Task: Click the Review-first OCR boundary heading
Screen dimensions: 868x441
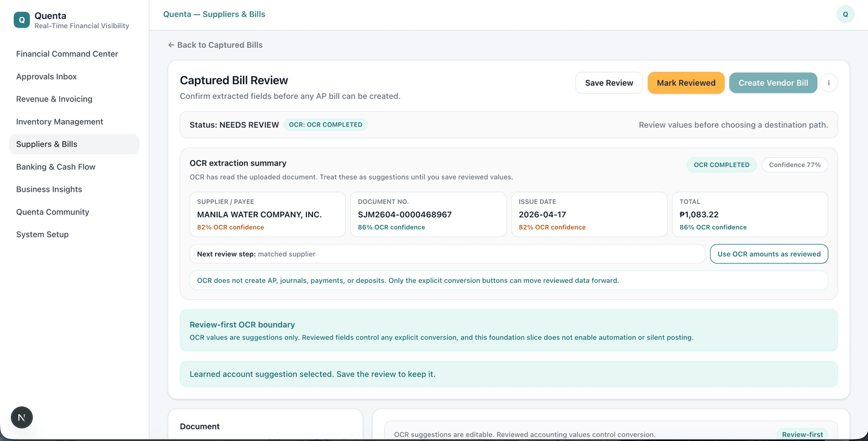Action: 242,325
